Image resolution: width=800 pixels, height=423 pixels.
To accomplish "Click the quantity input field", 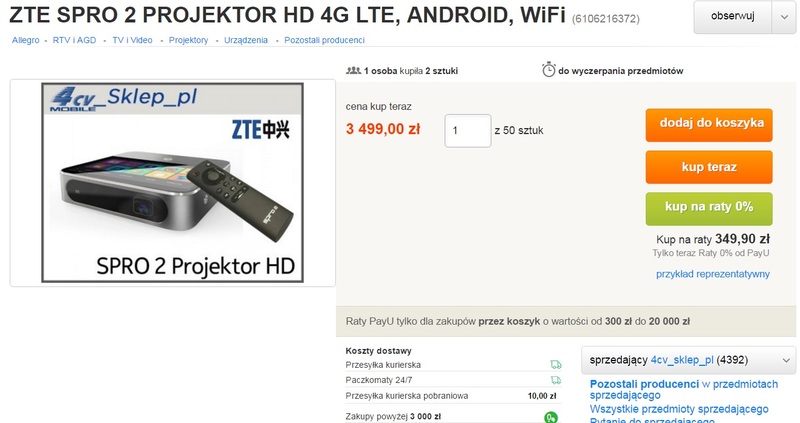I will coord(468,131).
